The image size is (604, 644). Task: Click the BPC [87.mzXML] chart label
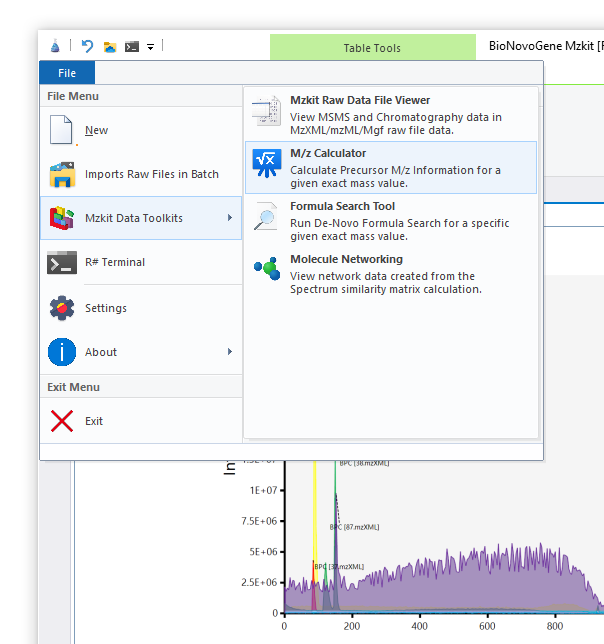click(354, 527)
